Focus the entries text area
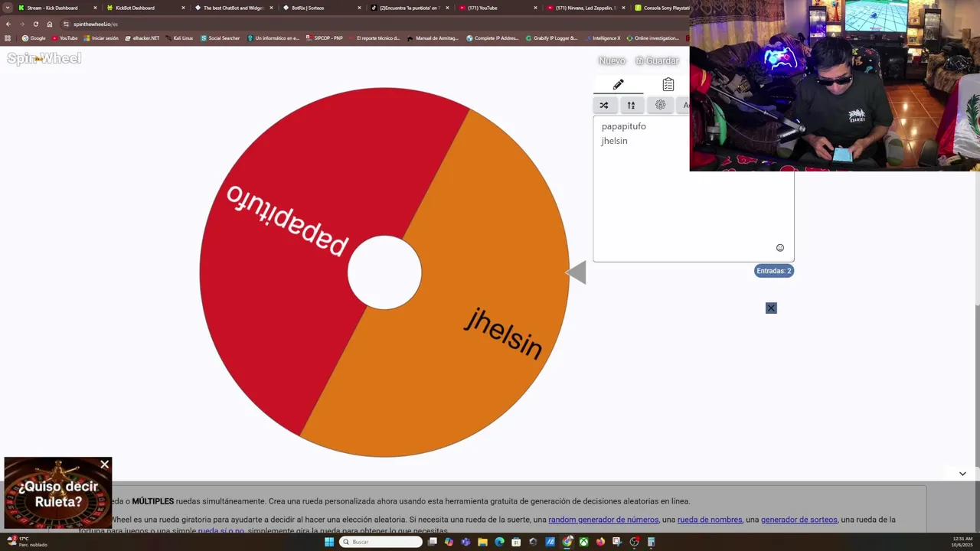This screenshot has width=980, height=551. [694, 189]
